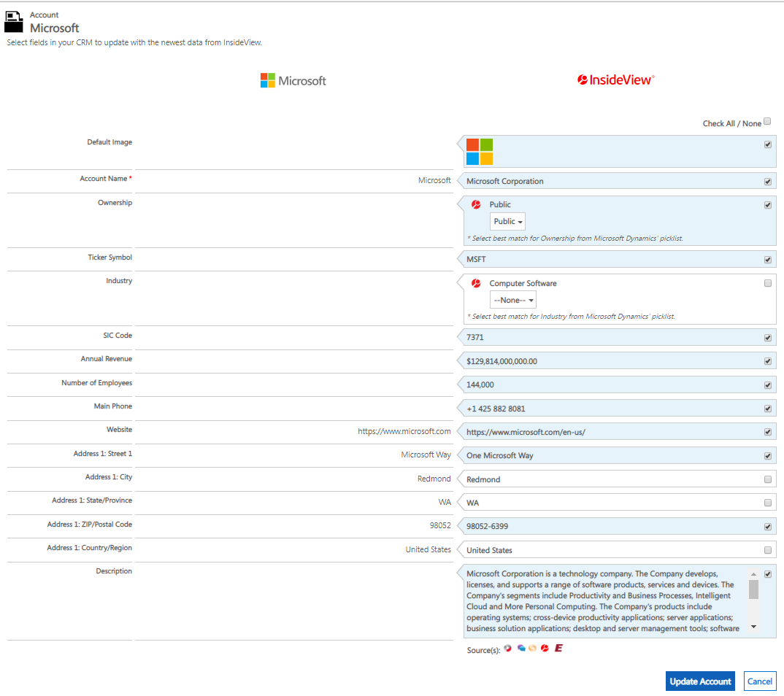
Task: Click the InsideView icon beside Computer Software
Action: pyautogui.click(x=477, y=283)
